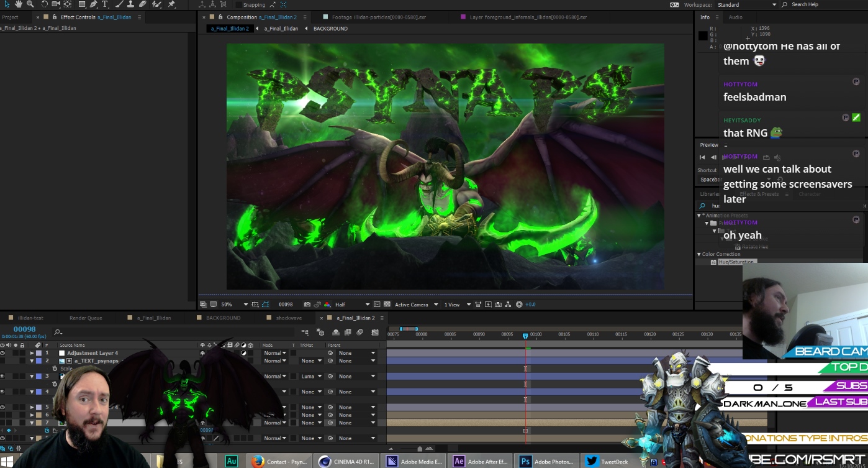This screenshot has width=868, height=468.
Task: Select the Selection arrow tool
Action: (7, 4)
